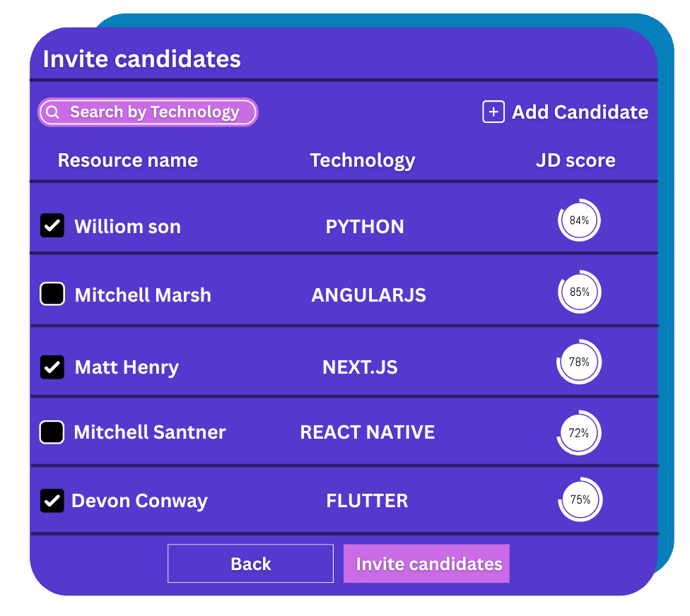Click the Invite candidates button
Image resolution: width=690 pixels, height=616 pixels.
426,564
